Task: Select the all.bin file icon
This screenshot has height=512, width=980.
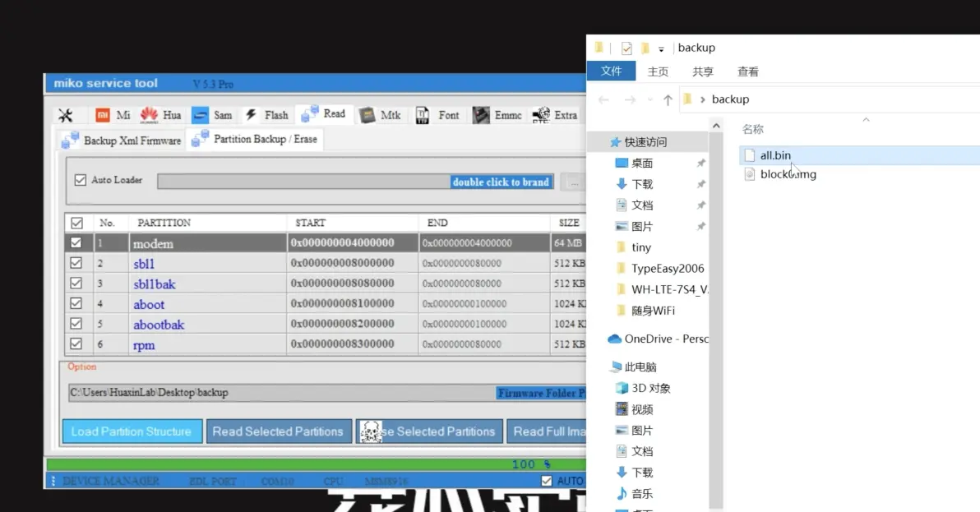Action: pyautogui.click(x=748, y=155)
